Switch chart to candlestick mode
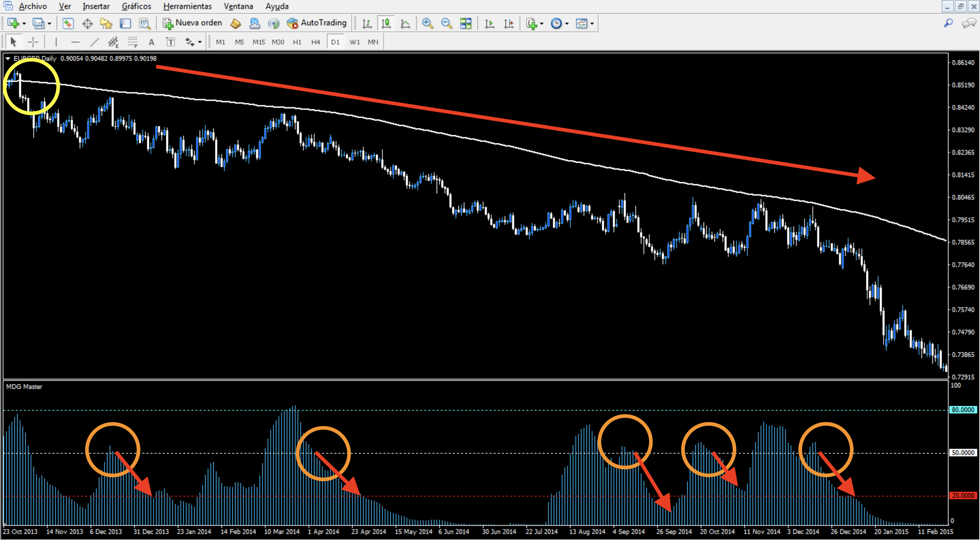The image size is (980, 540). coord(386,24)
